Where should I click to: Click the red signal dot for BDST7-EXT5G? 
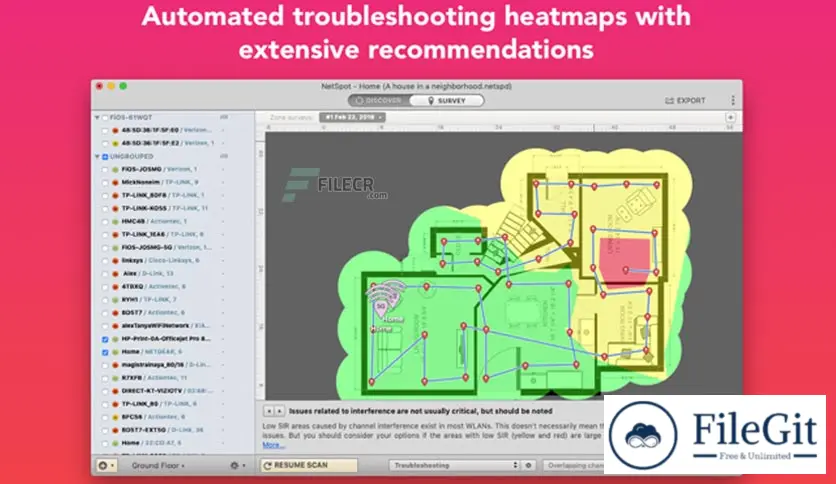coord(115,430)
